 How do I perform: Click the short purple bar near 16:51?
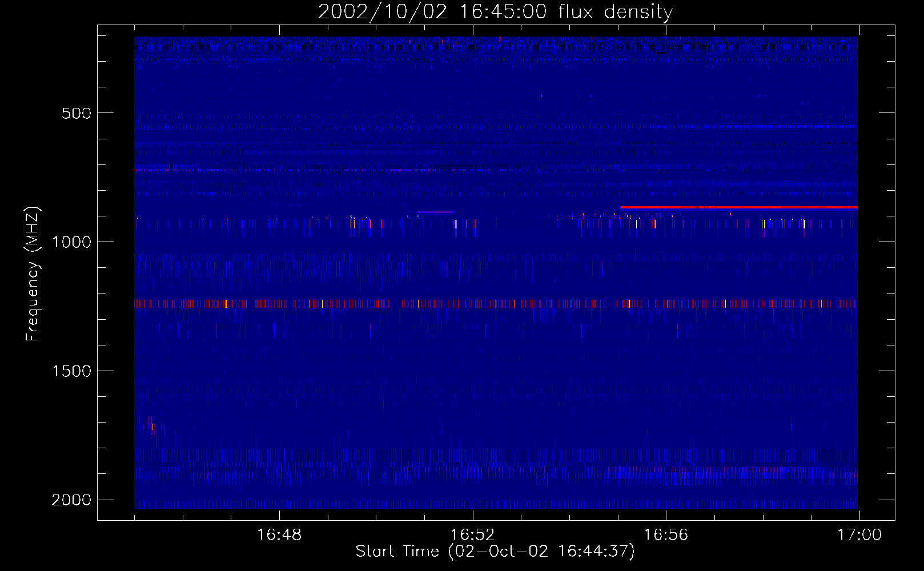(x=435, y=212)
